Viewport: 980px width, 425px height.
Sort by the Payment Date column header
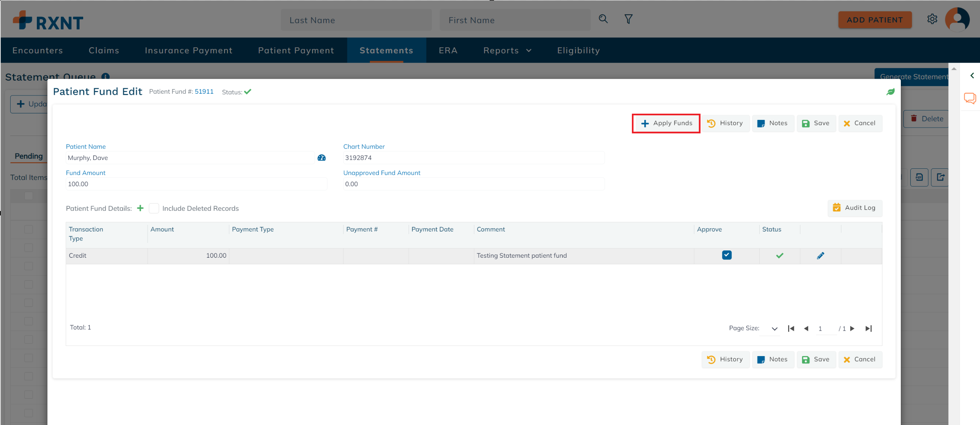432,229
